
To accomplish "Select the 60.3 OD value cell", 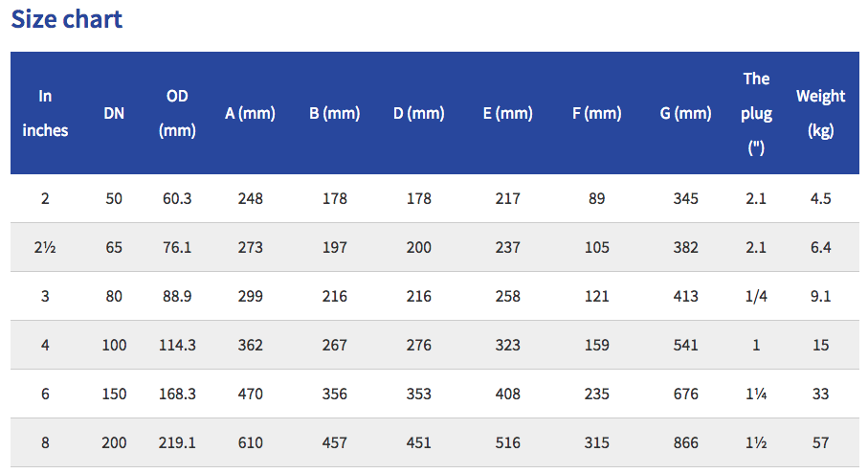I will (x=177, y=198).
